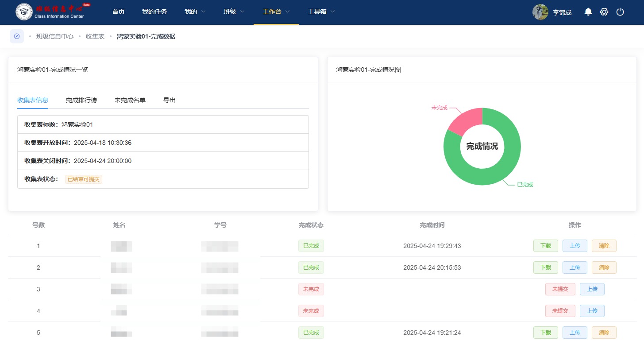Image resolution: width=644 pixels, height=341 pixels.
Task: Click the 已结束可提交 status tag
Action: 84,179
